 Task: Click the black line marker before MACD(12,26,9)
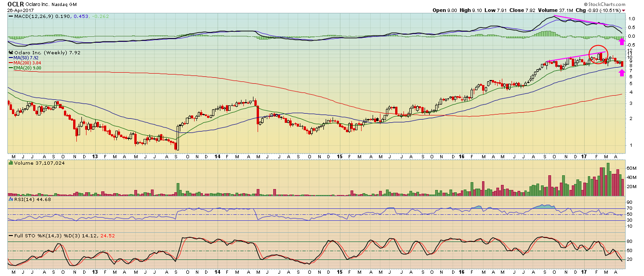pyautogui.click(x=11, y=17)
